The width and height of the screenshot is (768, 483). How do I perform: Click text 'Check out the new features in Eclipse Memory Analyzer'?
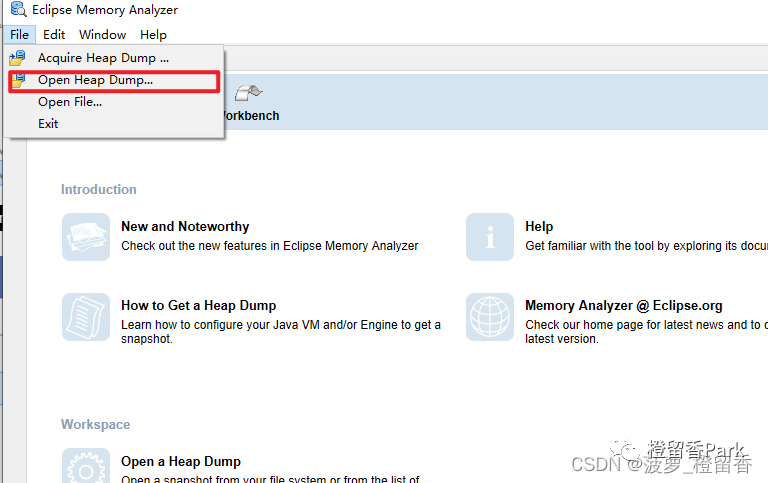[270, 245]
